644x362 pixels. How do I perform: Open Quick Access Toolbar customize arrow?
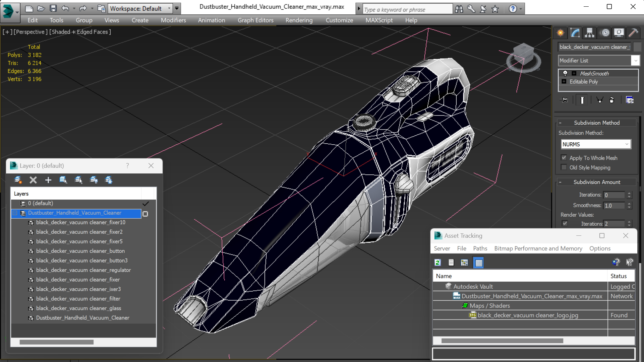(x=177, y=8)
